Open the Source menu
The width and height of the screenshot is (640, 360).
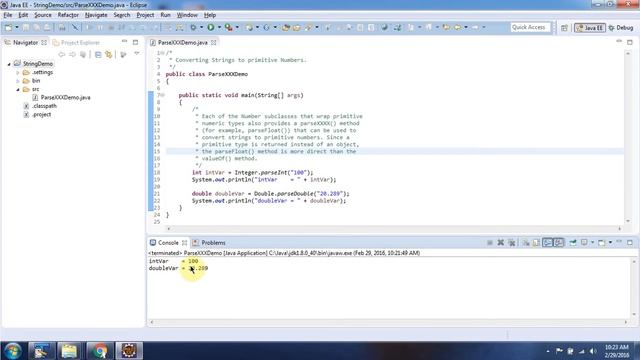[x=42, y=15]
